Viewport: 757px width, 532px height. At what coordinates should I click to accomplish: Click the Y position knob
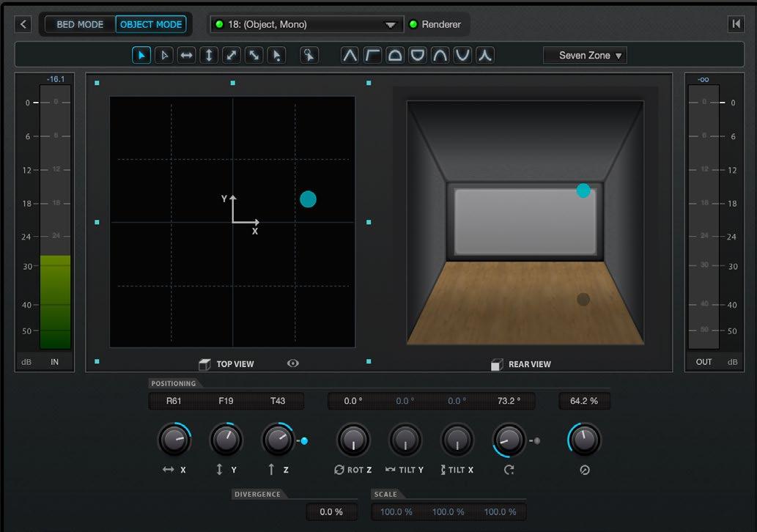point(226,440)
